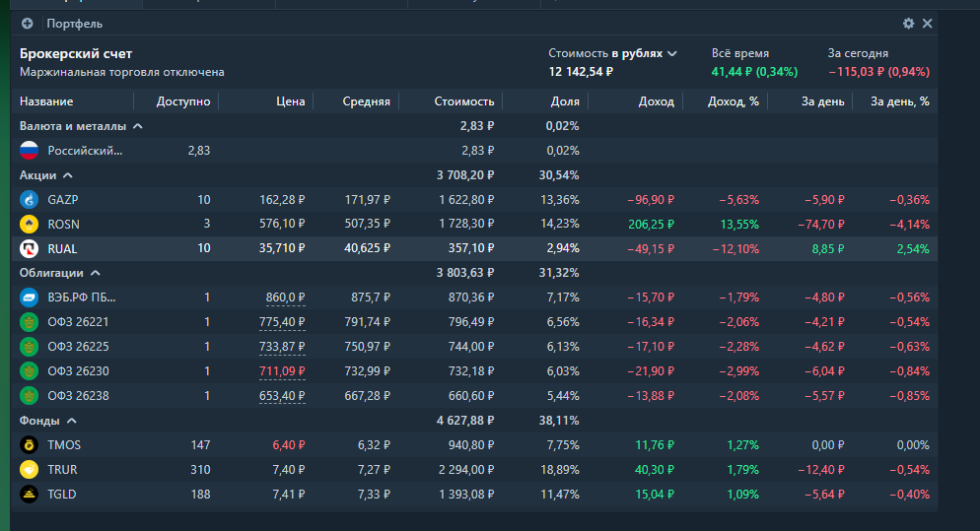Click the underlined 733,87 ₽ bond price
The height and width of the screenshot is (531, 980).
pyautogui.click(x=282, y=347)
